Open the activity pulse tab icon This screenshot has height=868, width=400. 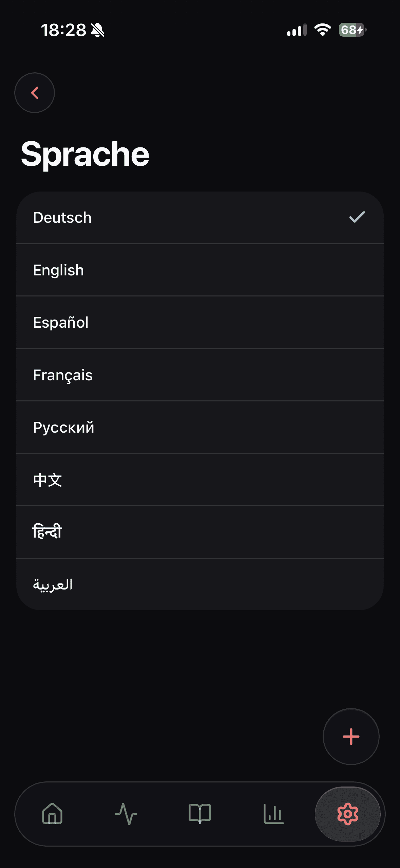tap(126, 814)
